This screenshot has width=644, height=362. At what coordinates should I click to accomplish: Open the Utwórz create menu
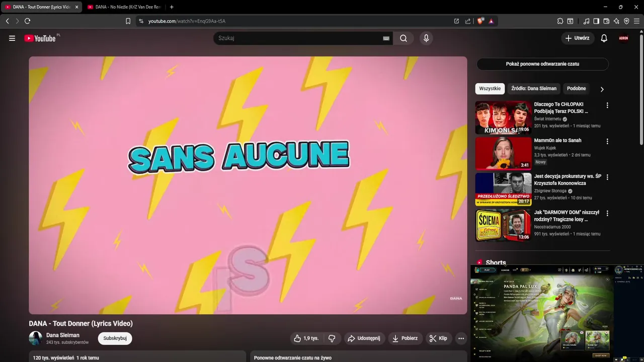point(578,38)
